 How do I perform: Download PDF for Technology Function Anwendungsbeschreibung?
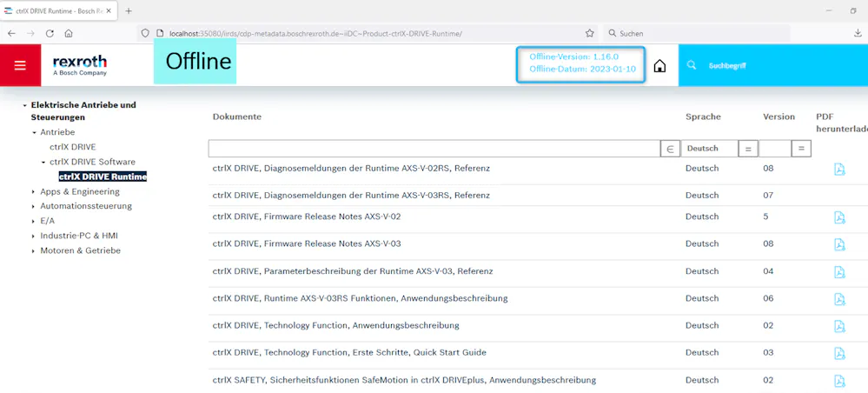pos(839,326)
